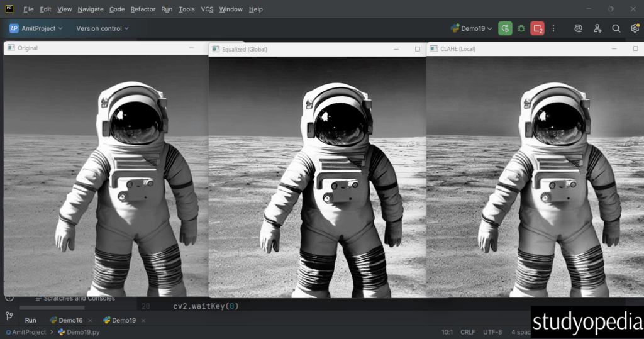Image resolution: width=644 pixels, height=339 pixels.
Task: Minimize the CLAHE (Local) window
Action: [x=614, y=48]
